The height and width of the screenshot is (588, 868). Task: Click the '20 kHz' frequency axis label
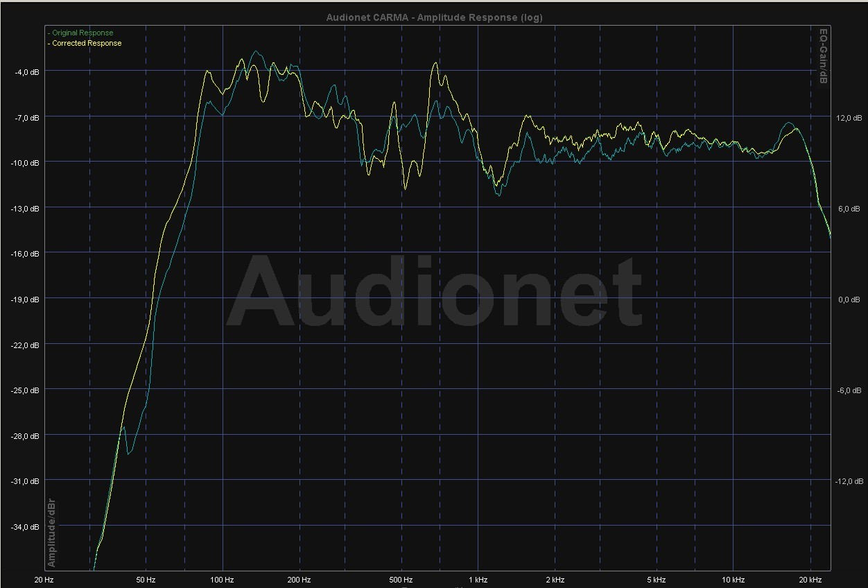point(810,580)
